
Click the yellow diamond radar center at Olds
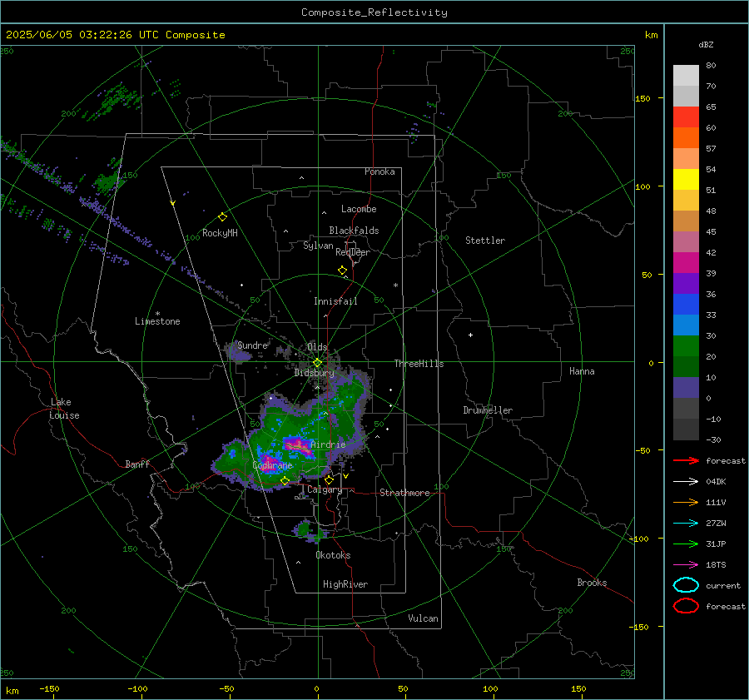pos(317,363)
